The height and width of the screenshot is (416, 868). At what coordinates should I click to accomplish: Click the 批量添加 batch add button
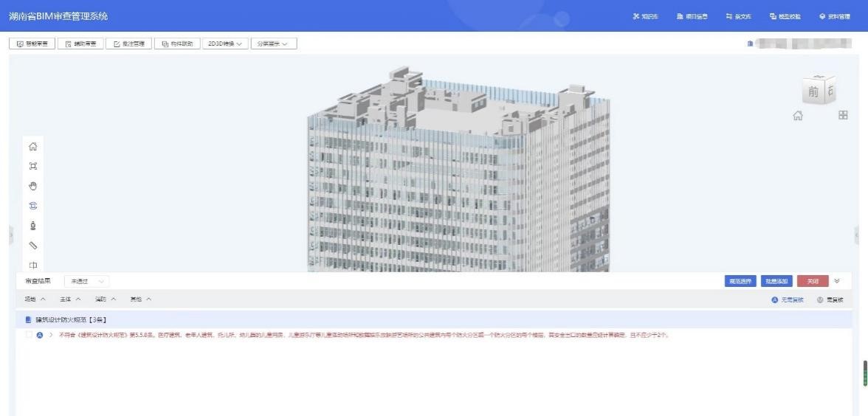tap(776, 282)
